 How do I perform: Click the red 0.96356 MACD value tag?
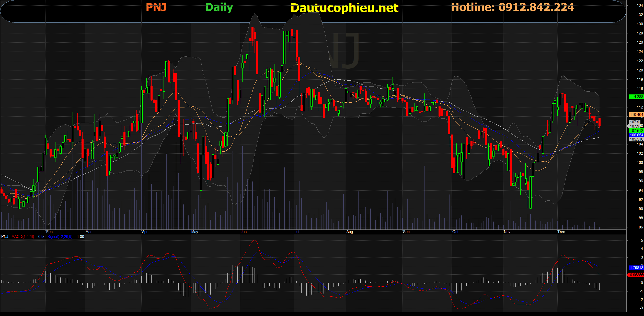(636, 275)
